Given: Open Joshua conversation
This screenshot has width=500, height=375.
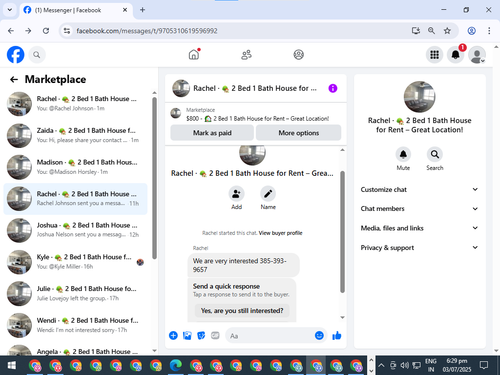Looking at the screenshot, I should [x=75, y=230].
